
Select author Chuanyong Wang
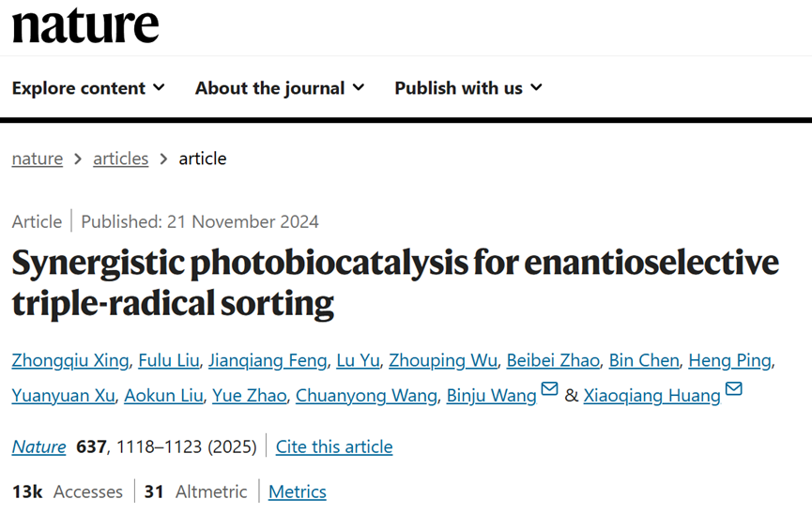[x=366, y=396]
